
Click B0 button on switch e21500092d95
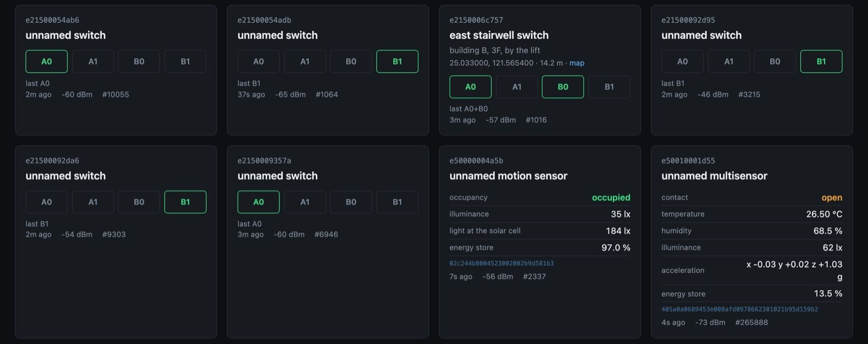click(775, 61)
